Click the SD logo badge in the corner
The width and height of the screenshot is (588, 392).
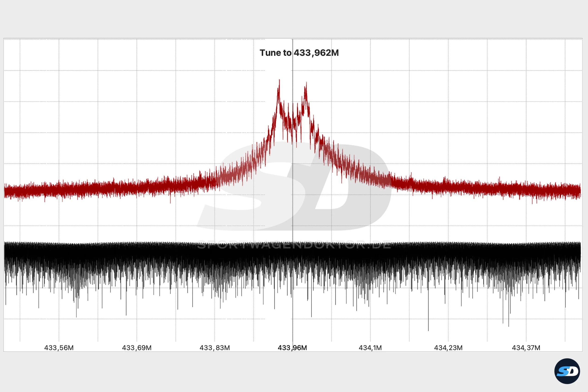pos(567,371)
